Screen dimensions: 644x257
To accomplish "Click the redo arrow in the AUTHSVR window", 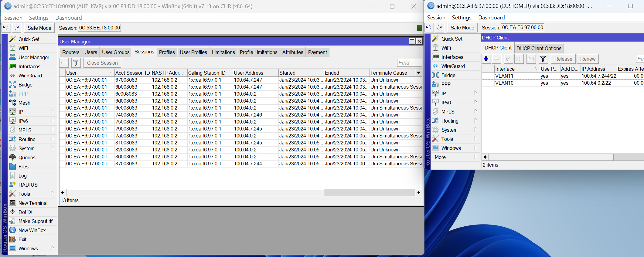I will (x=16, y=28).
